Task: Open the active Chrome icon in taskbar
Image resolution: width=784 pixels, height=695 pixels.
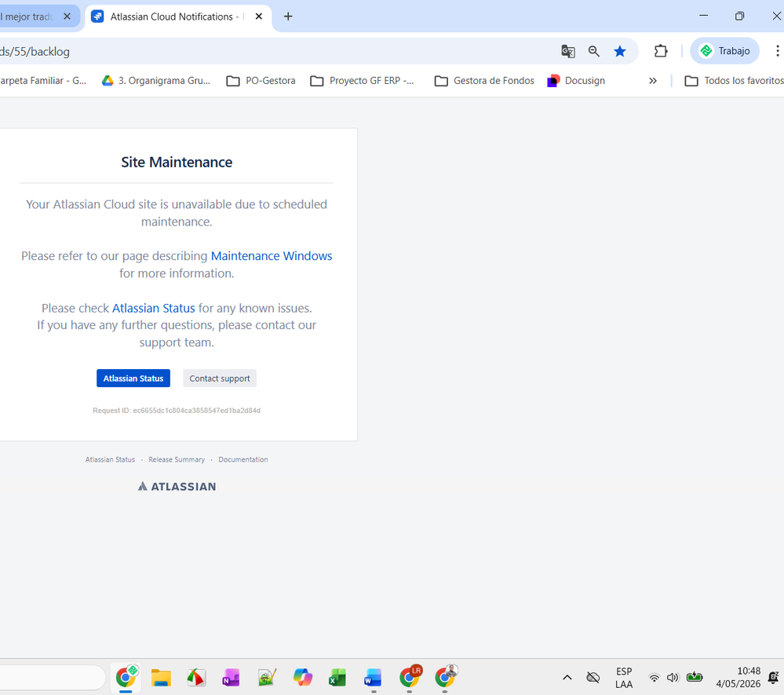Action: (x=126, y=678)
